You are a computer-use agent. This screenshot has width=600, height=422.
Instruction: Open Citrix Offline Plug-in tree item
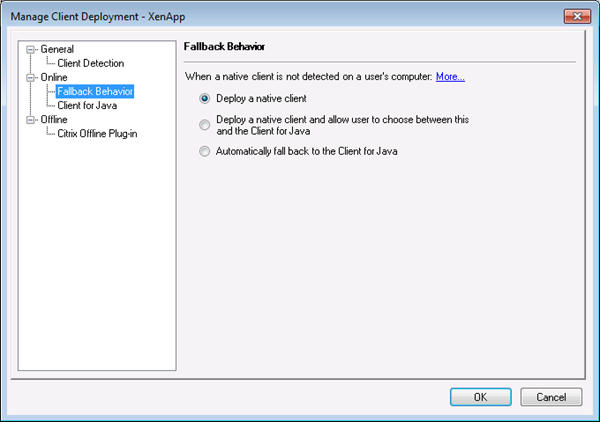tap(98, 133)
